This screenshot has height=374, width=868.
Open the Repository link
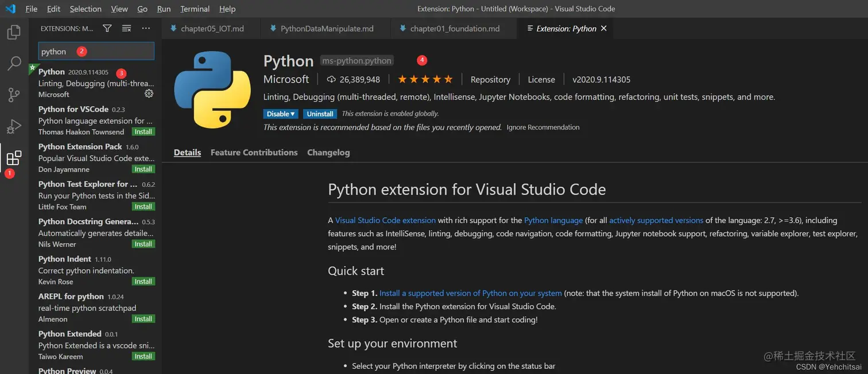490,79
